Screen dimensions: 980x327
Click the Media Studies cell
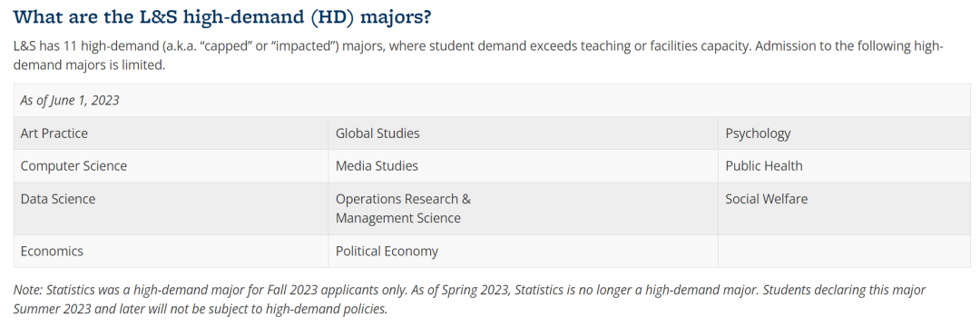click(524, 165)
